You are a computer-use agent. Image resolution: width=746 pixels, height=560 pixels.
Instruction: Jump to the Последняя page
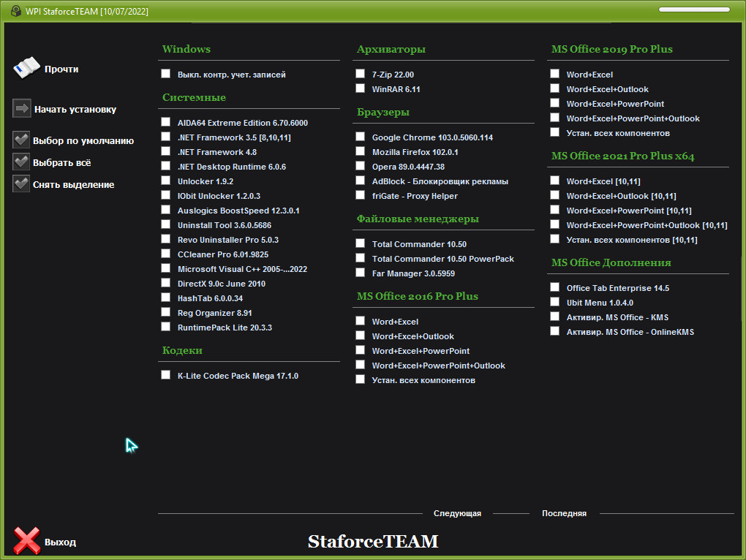(x=564, y=513)
